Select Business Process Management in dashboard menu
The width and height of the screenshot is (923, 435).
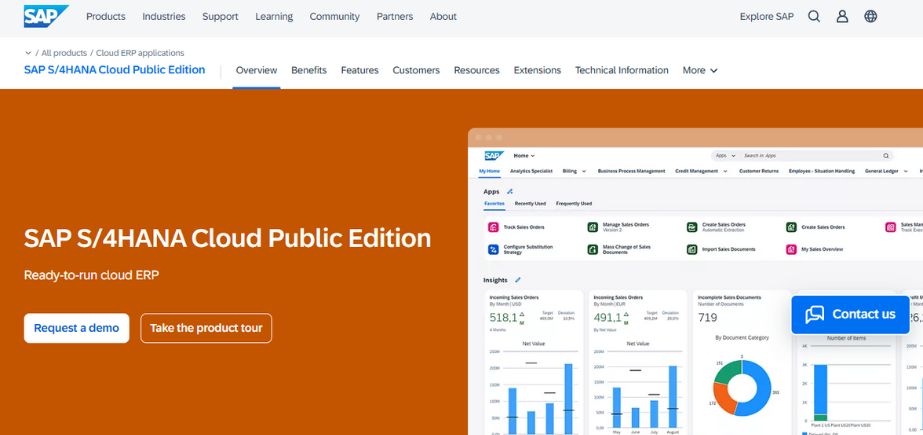(x=631, y=171)
